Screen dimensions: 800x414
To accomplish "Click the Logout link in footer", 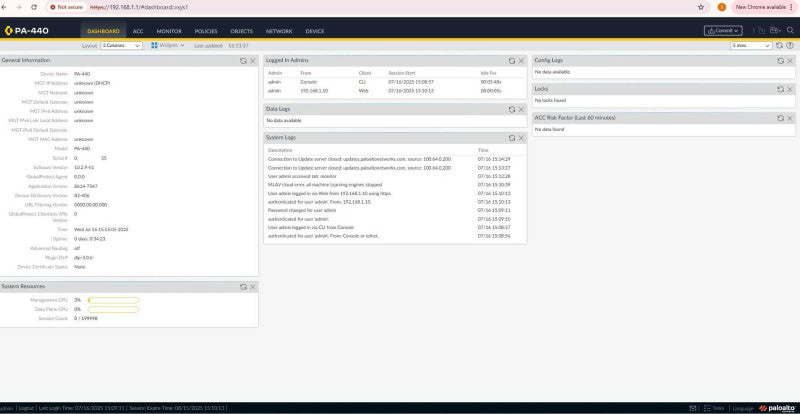I will [x=26, y=408].
